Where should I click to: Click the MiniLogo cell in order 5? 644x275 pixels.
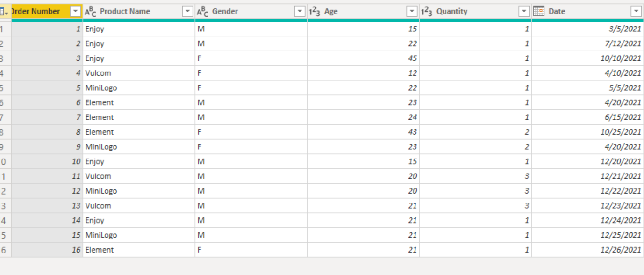pos(139,88)
